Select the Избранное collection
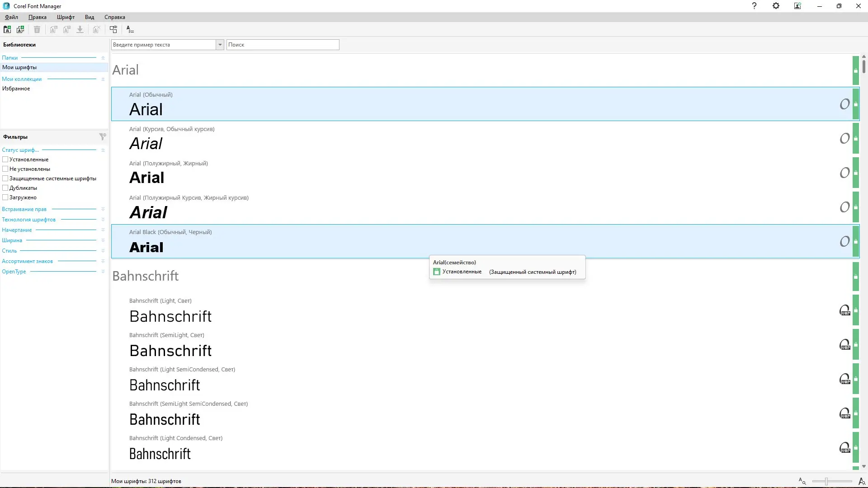 pyautogui.click(x=16, y=89)
